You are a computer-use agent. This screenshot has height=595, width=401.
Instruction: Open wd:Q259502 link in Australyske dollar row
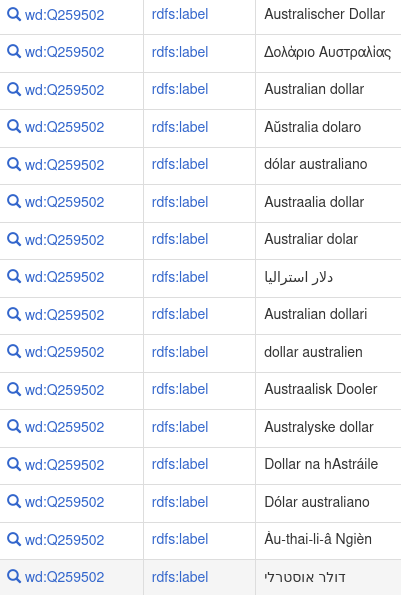click(64, 427)
